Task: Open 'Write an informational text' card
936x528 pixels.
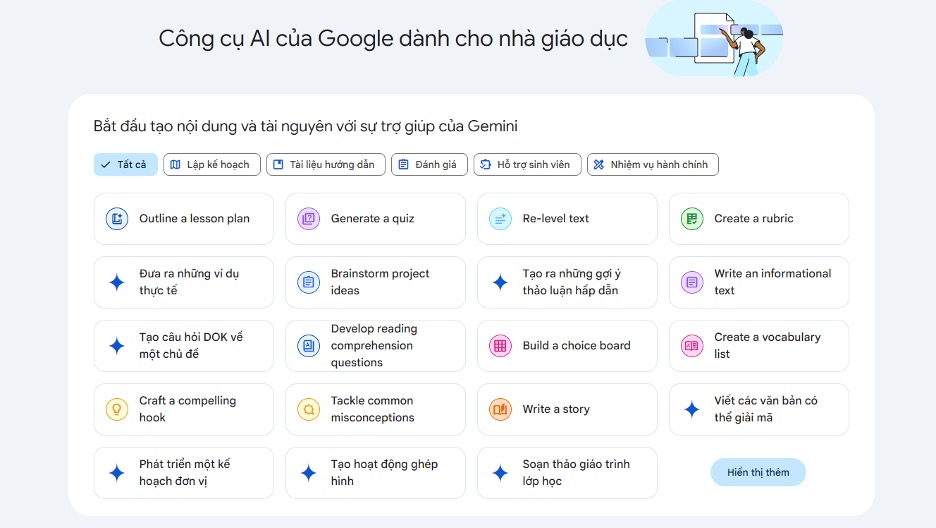Action: (758, 282)
